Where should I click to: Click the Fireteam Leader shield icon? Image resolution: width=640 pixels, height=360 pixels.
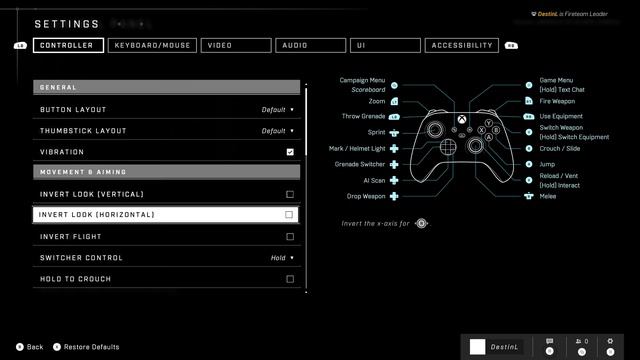(x=533, y=14)
